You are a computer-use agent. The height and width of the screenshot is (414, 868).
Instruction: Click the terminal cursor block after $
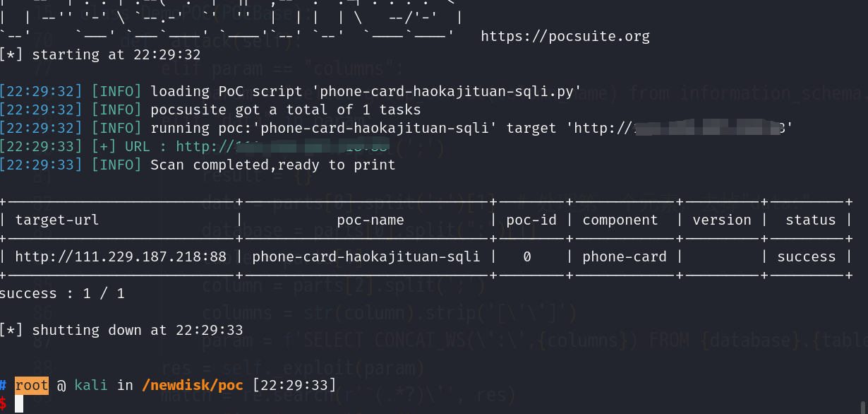click(19, 404)
